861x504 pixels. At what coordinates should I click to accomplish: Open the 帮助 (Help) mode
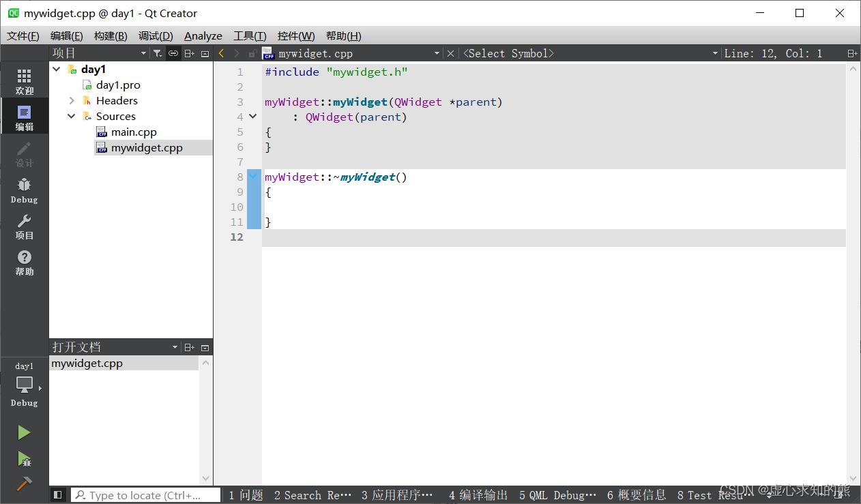24,263
